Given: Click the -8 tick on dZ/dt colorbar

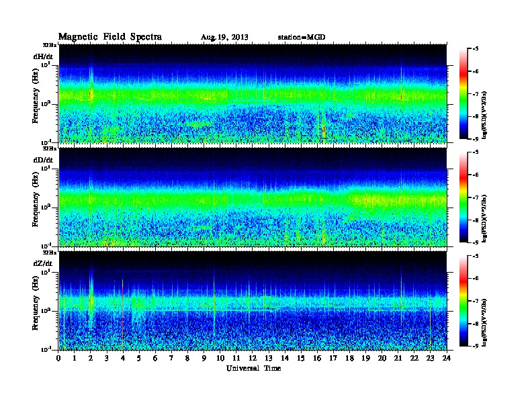Looking at the screenshot, I should tap(475, 324).
